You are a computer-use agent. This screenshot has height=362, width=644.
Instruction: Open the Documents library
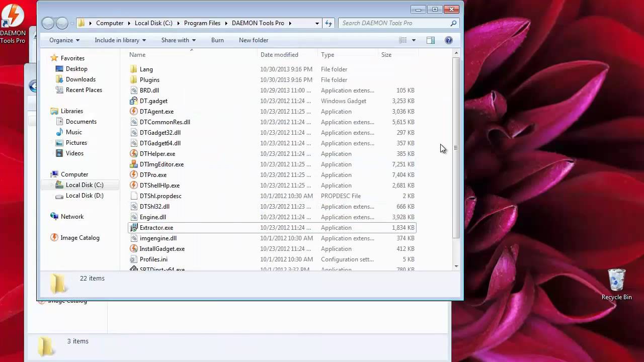[x=81, y=122]
